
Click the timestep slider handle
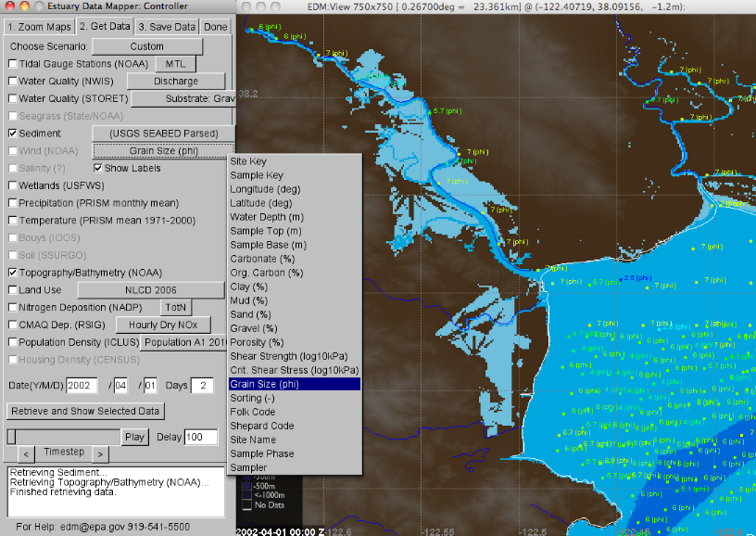click(x=11, y=437)
